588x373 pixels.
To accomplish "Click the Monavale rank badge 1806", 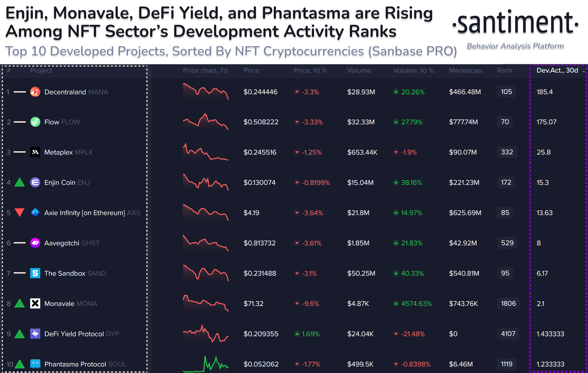I will click(508, 303).
